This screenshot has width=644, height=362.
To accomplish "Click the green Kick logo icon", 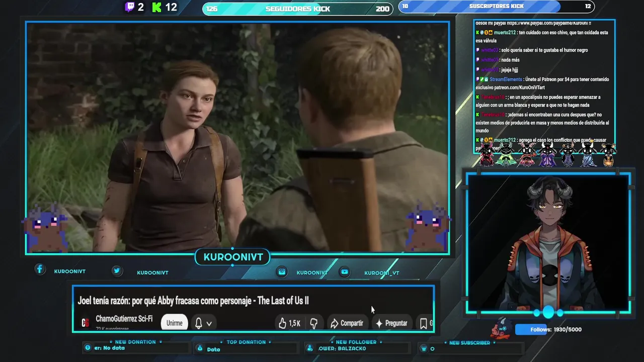I will coord(157,7).
